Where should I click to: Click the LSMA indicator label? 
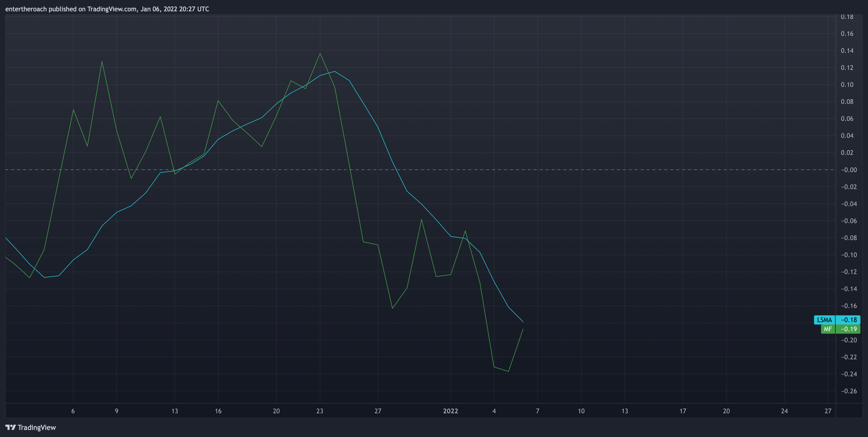tap(825, 320)
